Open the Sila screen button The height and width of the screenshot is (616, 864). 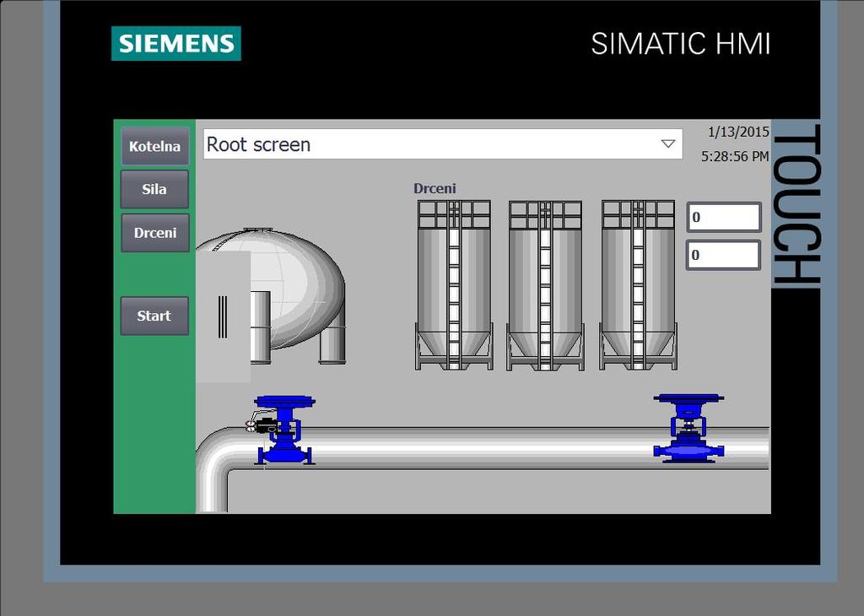pos(154,189)
